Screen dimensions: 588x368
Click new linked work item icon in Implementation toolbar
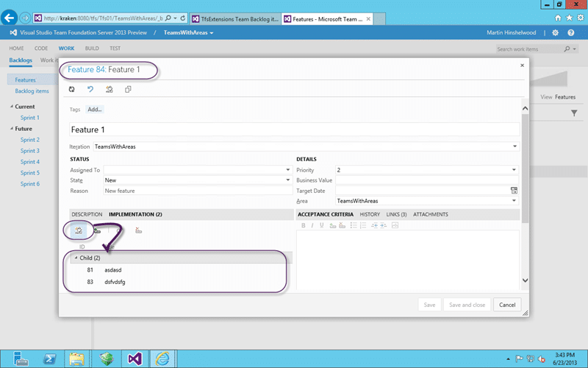[79, 230]
